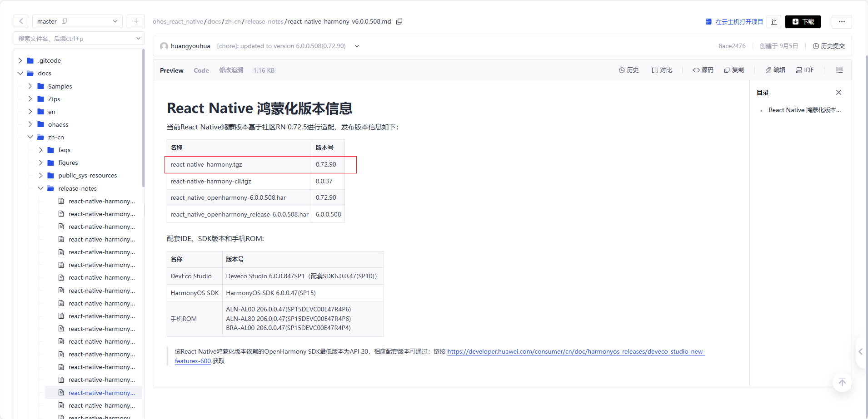Click the 1.16 KB file size badge

coord(264,70)
